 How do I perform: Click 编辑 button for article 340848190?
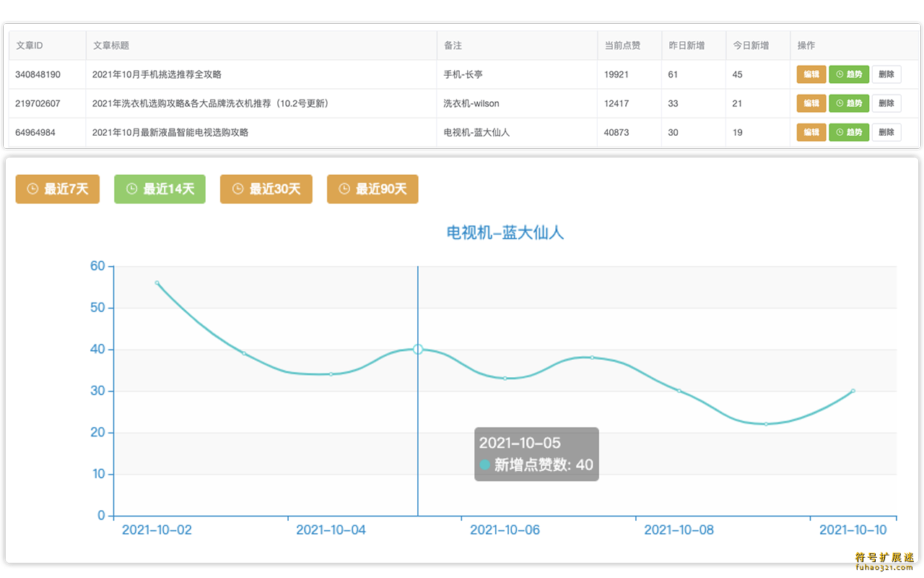(x=811, y=74)
